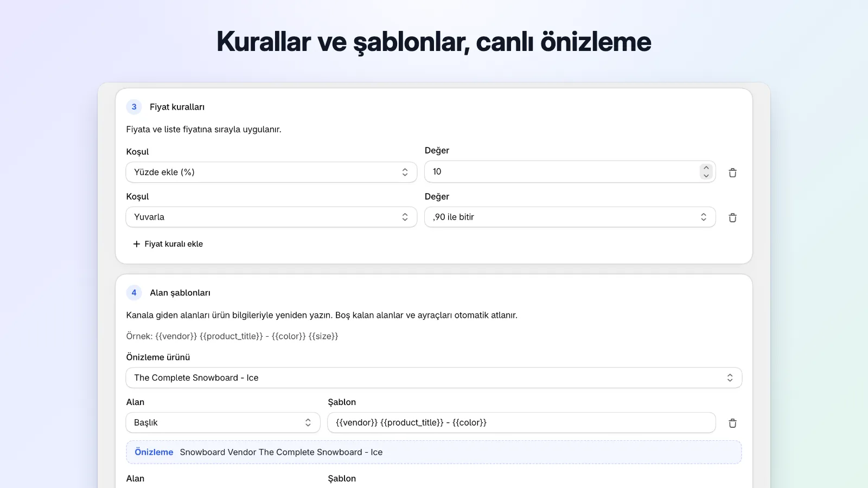The width and height of the screenshot is (868, 488).
Task: Delete the Yüzde ekle (%) price rule
Action: tap(732, 172)
